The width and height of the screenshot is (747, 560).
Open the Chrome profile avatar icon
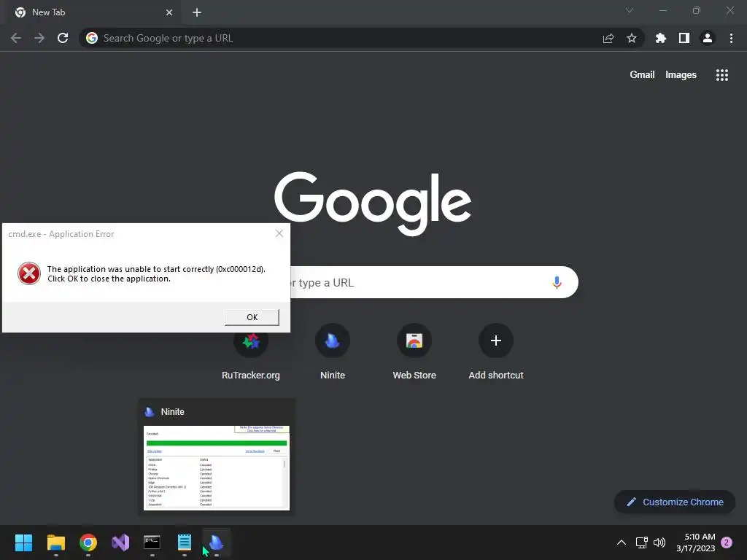(x=708, y=38)
